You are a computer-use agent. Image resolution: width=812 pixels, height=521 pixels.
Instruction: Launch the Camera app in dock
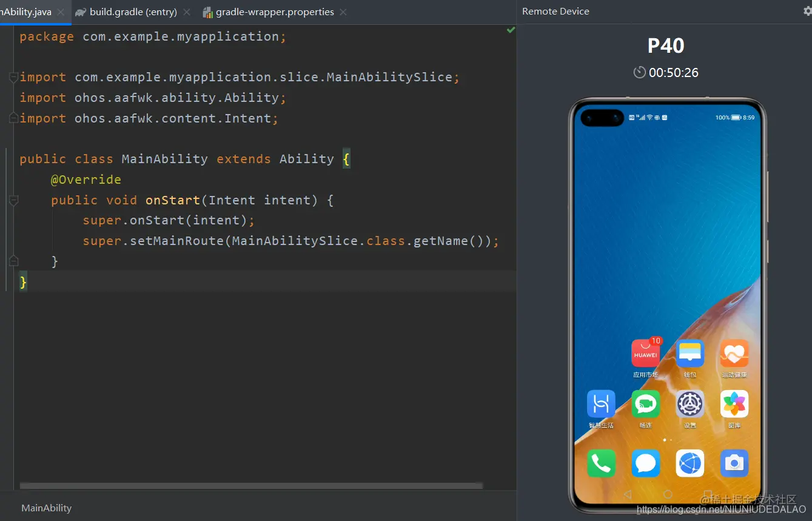tap(734, 463)
